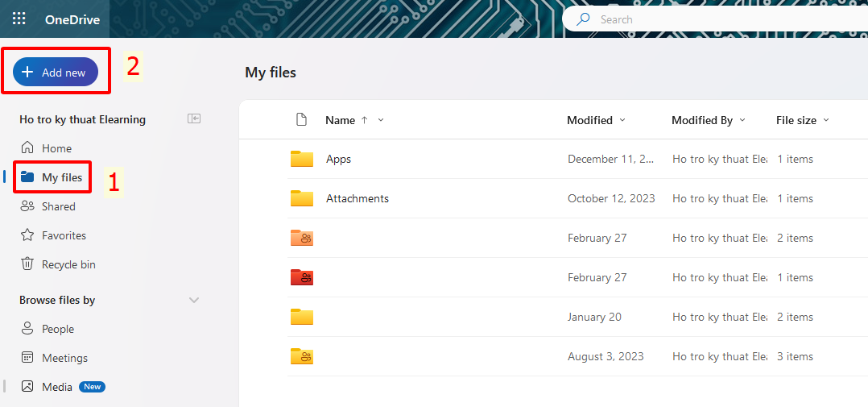868x407 pixels.
Task: Open the Name column sort dropdown
Action: 381,120
